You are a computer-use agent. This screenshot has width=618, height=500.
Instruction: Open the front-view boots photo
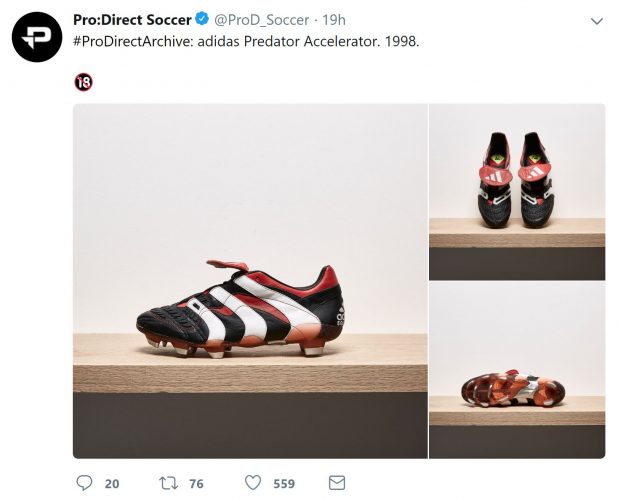point(517,191)
